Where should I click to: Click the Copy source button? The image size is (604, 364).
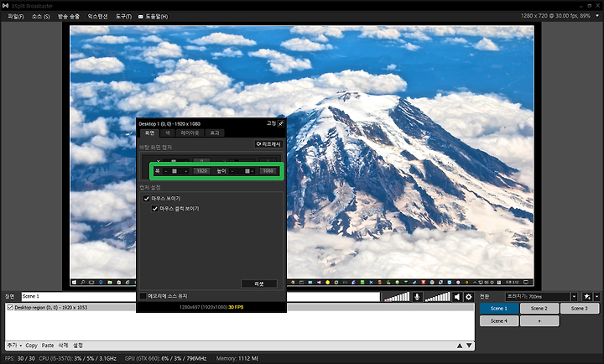point(31,346)
